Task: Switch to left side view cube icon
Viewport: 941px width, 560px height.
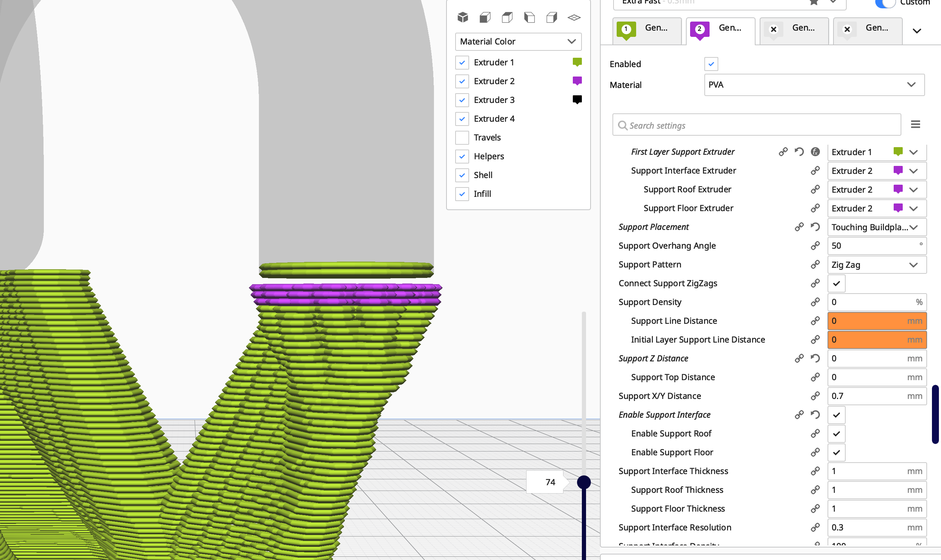Action: coord(530,17)
